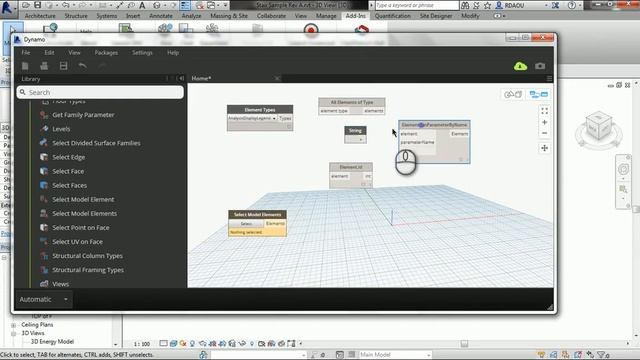
Task: Click the Revit keyword search box
Action: pos(416,5)
